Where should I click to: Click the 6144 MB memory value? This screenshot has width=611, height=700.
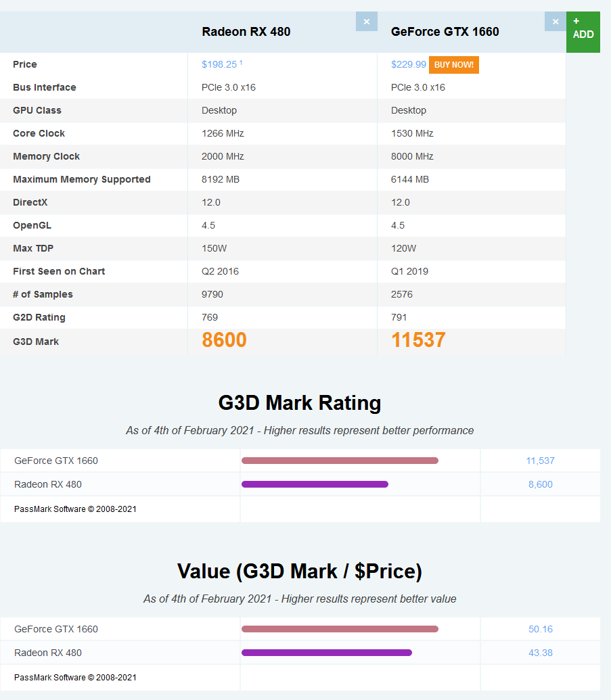pyautogui.click(x=410, y=179)
